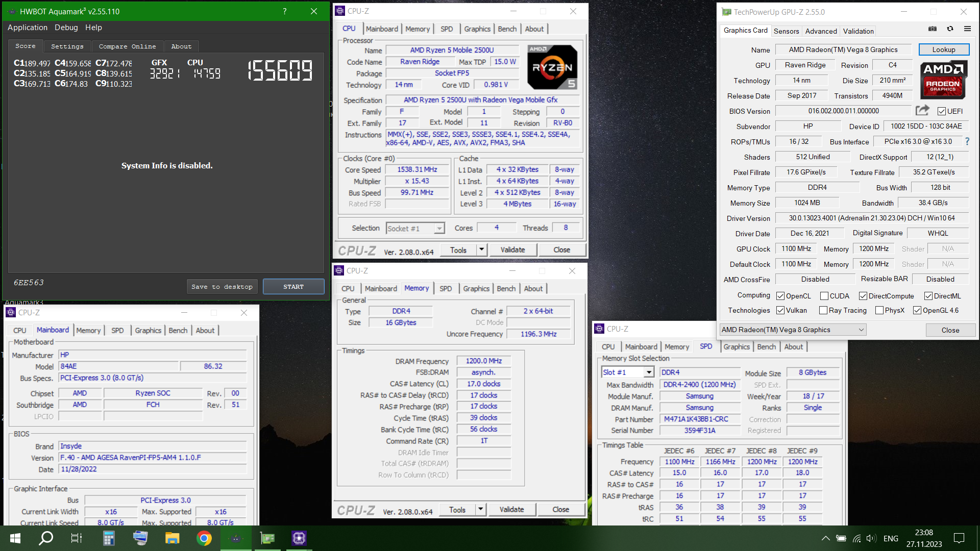Open taskbar Search icon
Image resolution: width=980 pixels, height=551 pixels.
coord(46,538)
